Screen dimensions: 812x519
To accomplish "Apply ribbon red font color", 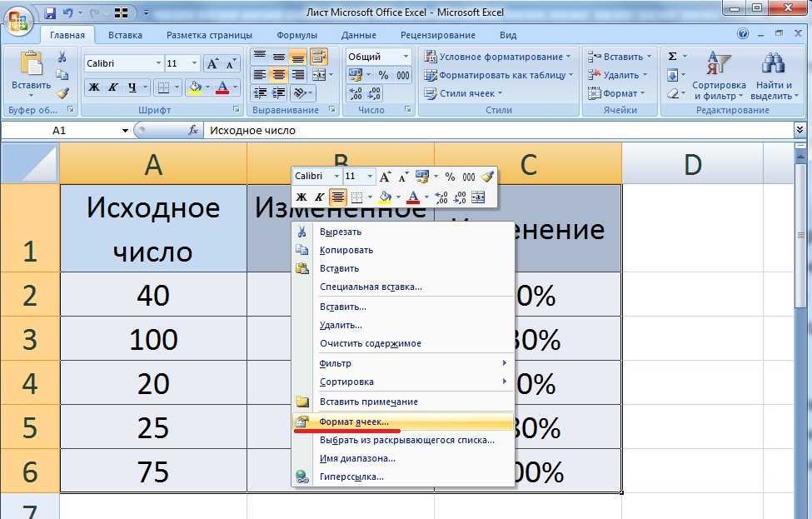I will 222,87.
